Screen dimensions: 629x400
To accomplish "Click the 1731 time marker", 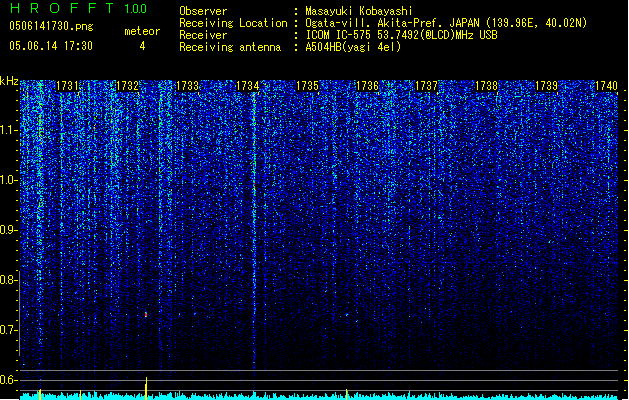I will coord(67,86).
